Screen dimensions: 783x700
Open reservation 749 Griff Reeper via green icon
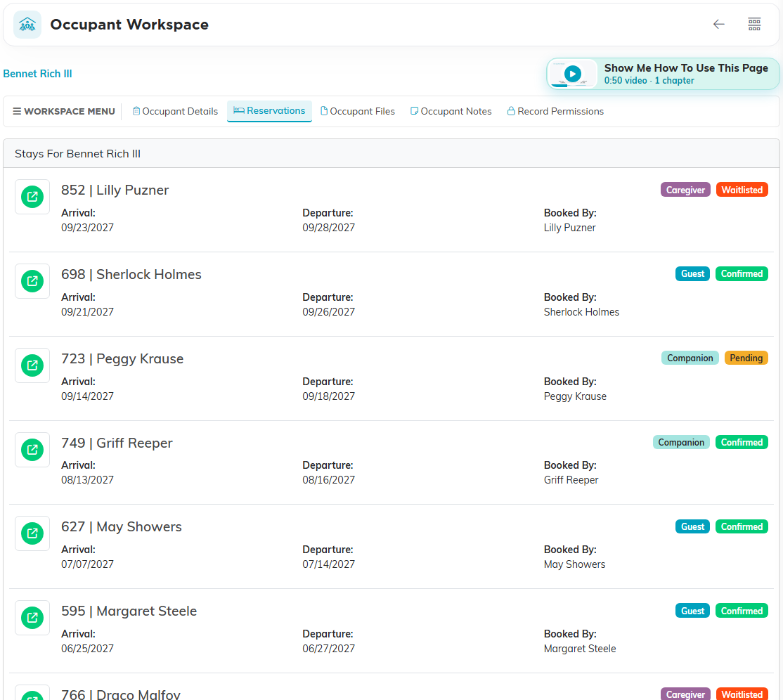32,450
